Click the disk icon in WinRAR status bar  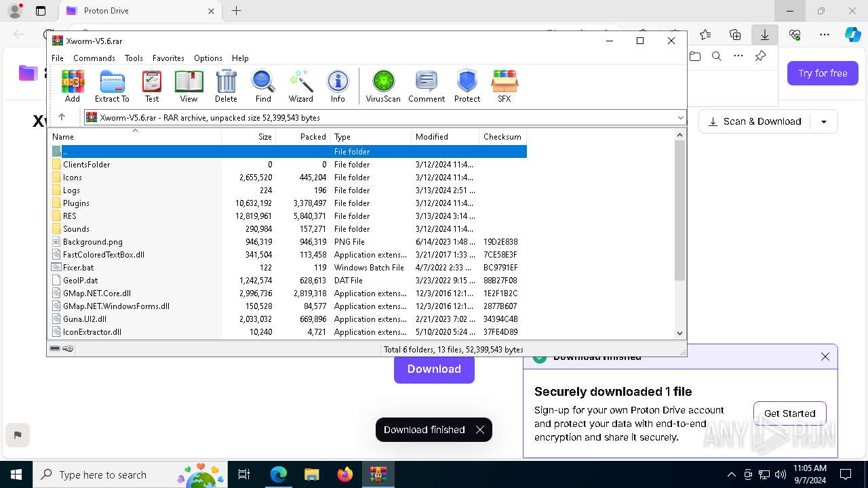pos(55,349)
